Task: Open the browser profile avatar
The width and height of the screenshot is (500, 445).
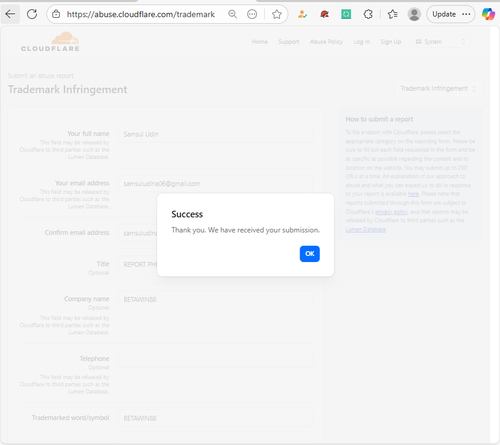Action: 414,14
